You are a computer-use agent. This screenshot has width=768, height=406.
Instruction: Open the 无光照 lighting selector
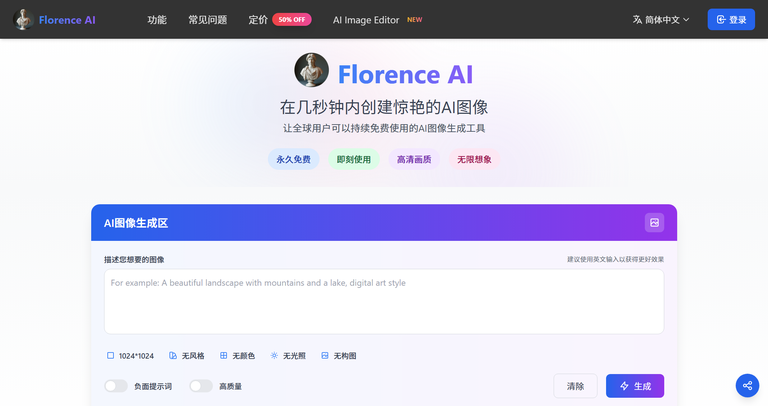click(x=288, y=355)
